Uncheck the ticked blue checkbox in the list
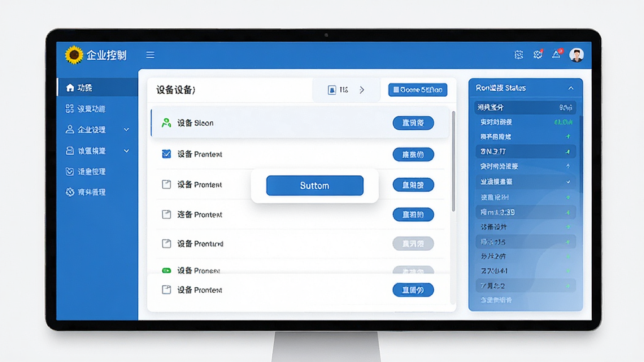The height and width of the screenshot is (362, 644). [x=166, y=154]
